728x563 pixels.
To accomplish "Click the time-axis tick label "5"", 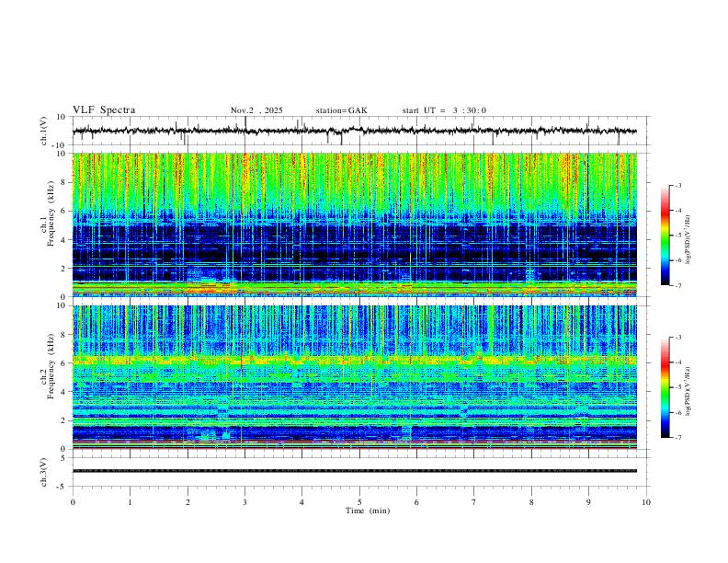I will (359, 502).
